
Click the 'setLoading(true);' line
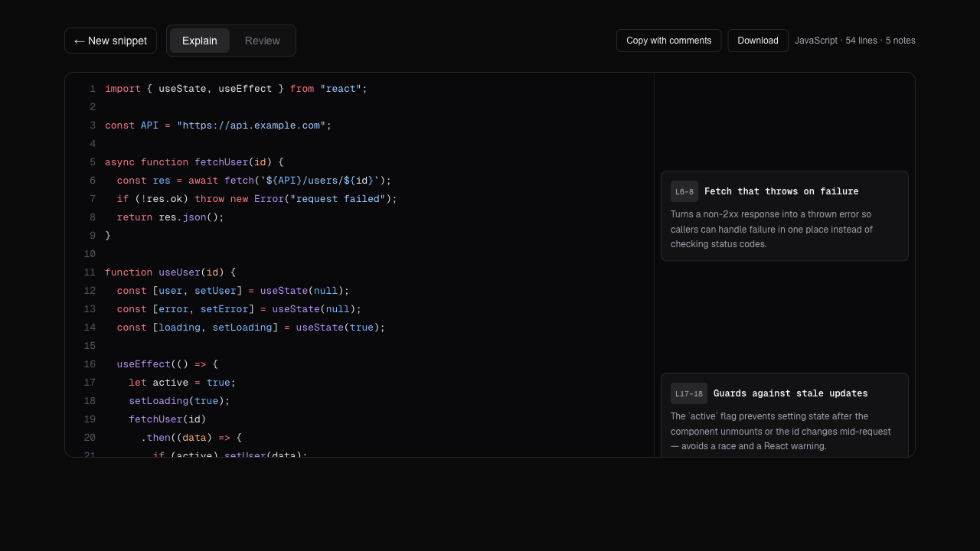coord(179,401)
